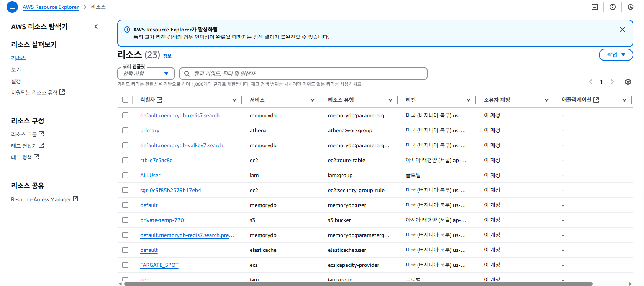
Task: Open rtb-e7c5ac8c route table link
Action: 156,160
